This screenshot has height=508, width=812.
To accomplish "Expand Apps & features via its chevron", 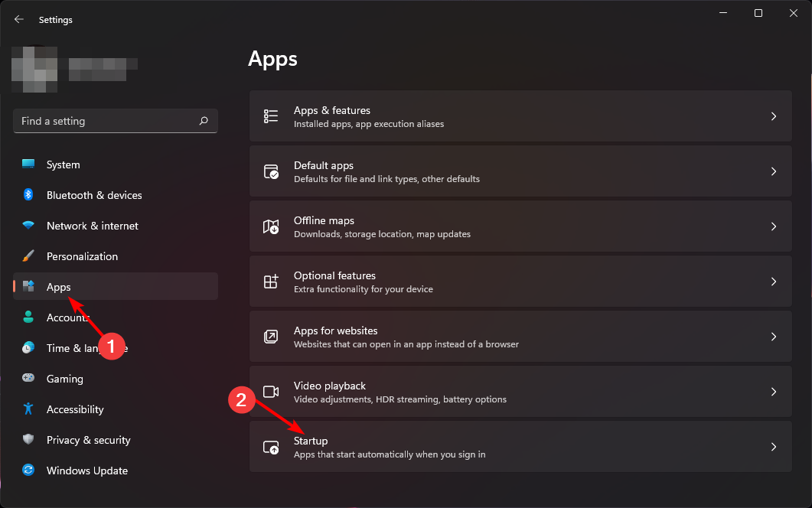I will pos(774,116).
